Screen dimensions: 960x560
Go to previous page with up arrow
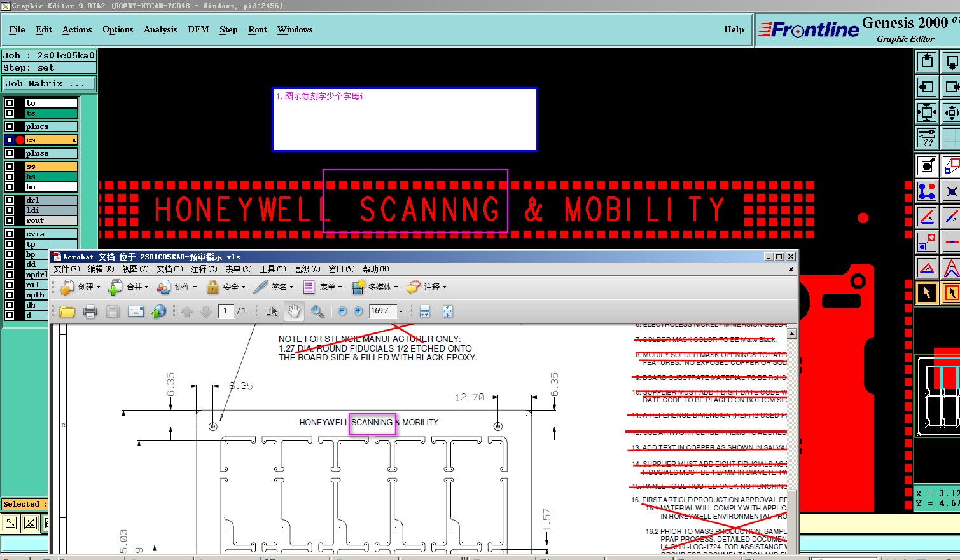tap(186, 311)
